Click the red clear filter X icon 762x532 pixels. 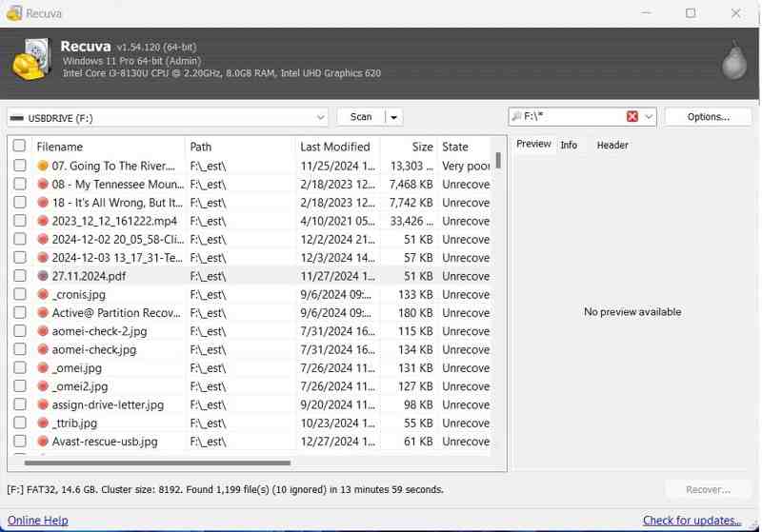point(632,116)
